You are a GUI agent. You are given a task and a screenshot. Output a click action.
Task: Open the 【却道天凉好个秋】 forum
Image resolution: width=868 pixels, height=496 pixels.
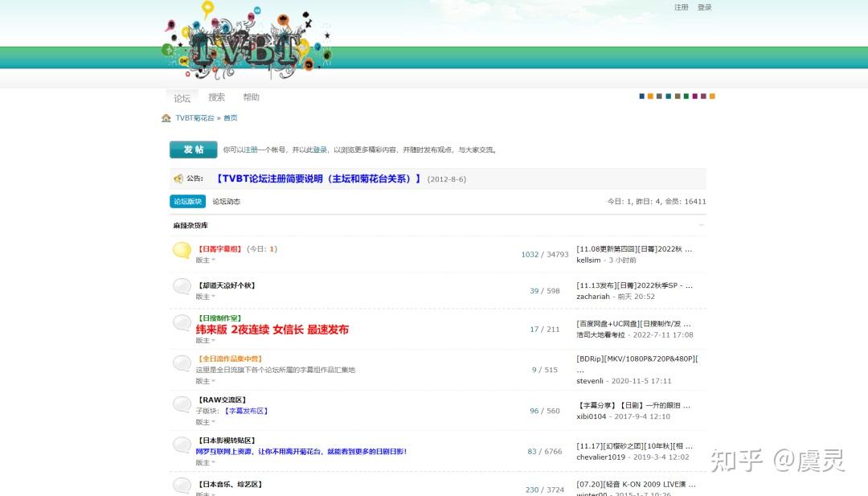227,285
